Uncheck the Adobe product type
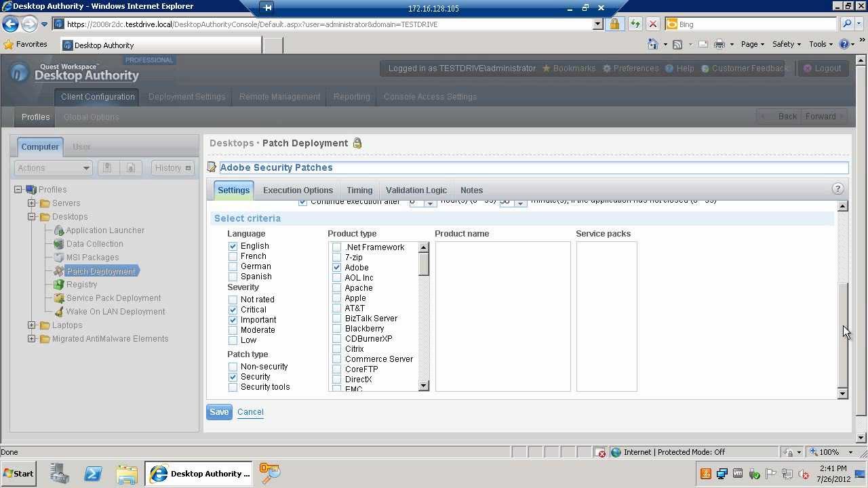Viewport: 868px width, 488px height. click(336, 268)
